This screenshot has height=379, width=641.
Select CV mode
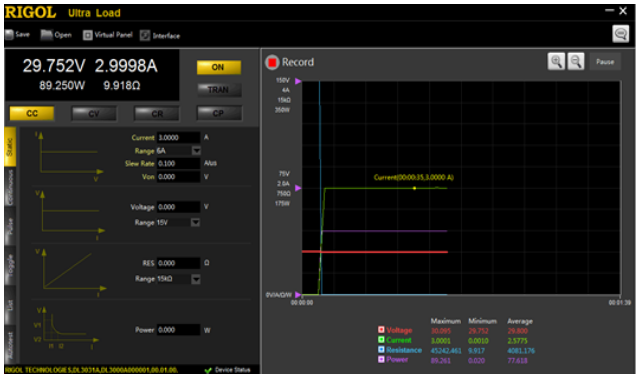click(94, 113)
